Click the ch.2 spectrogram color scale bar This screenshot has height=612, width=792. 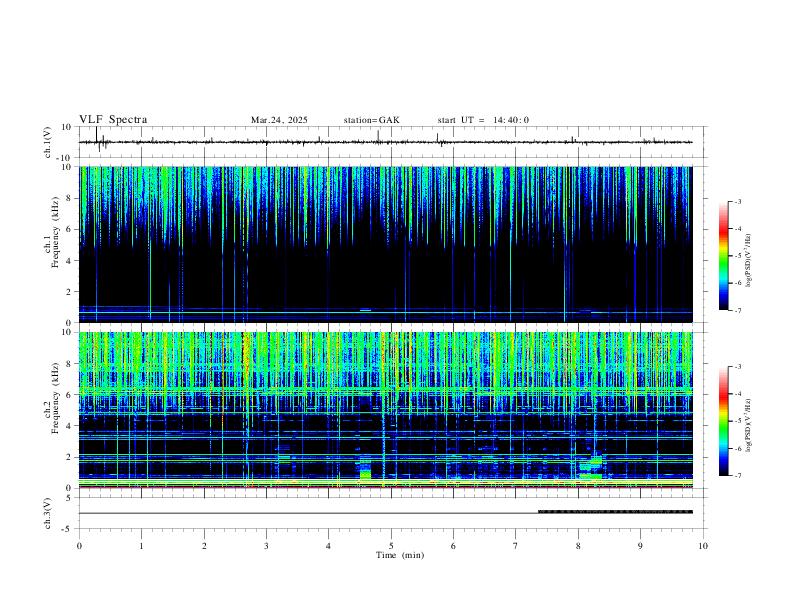click(x=723, y=421)
